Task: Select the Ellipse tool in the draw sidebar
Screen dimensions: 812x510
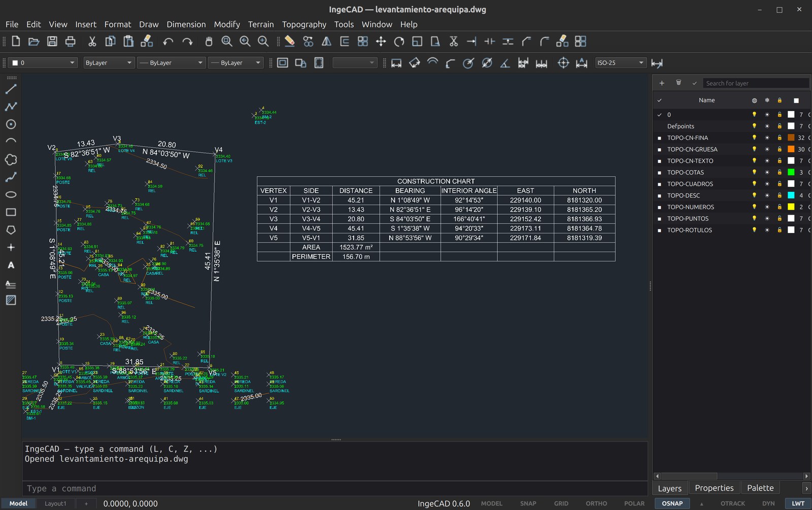Action: 11,194
